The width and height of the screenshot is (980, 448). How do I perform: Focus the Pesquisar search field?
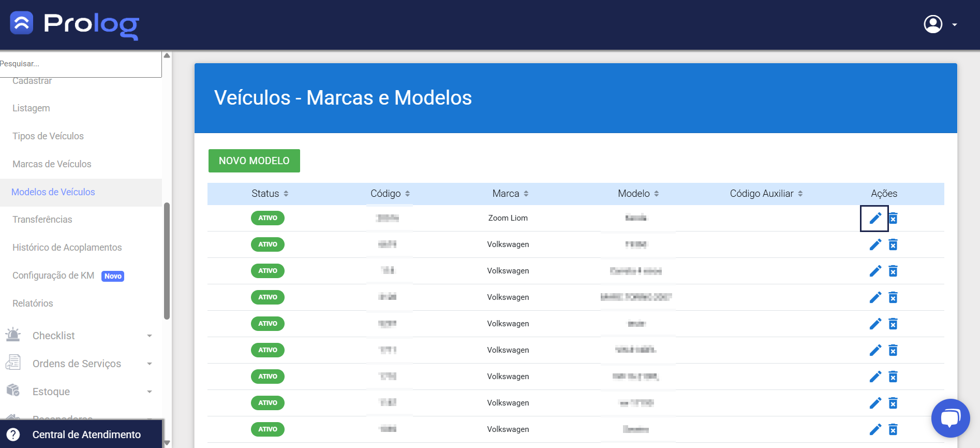tap(80, 64)
